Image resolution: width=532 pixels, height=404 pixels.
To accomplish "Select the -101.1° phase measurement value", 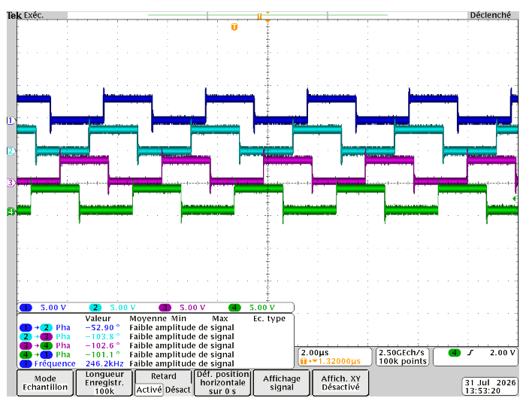I will (102, 355).
